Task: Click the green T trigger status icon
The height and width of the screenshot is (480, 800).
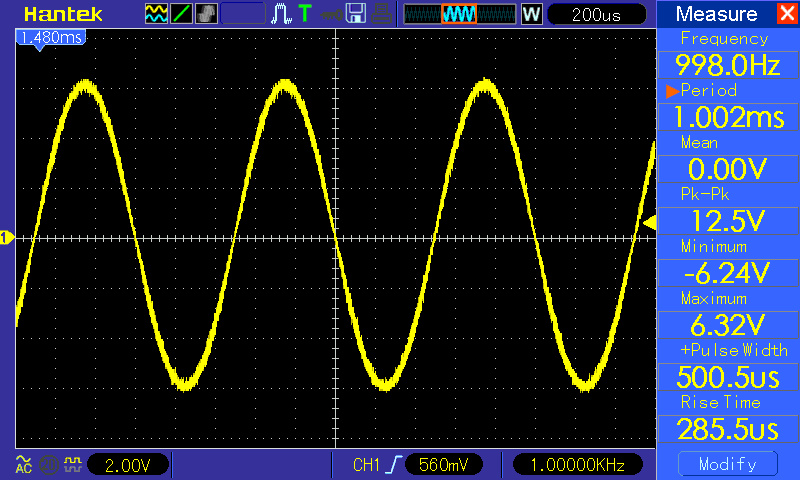Action: tap(304, 14)
